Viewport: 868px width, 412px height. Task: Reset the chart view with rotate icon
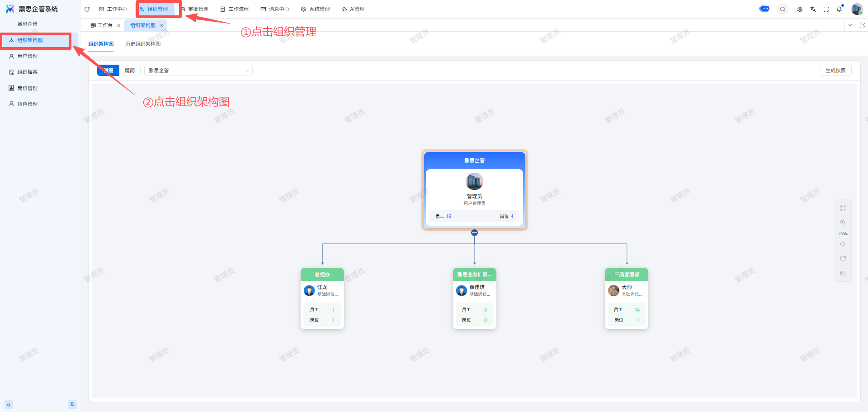pos(843,259)
